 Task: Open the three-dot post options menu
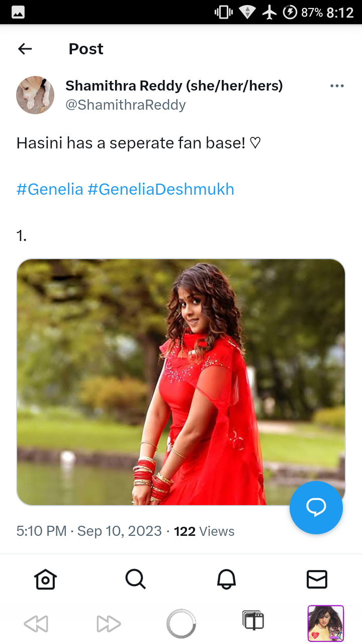337,86
